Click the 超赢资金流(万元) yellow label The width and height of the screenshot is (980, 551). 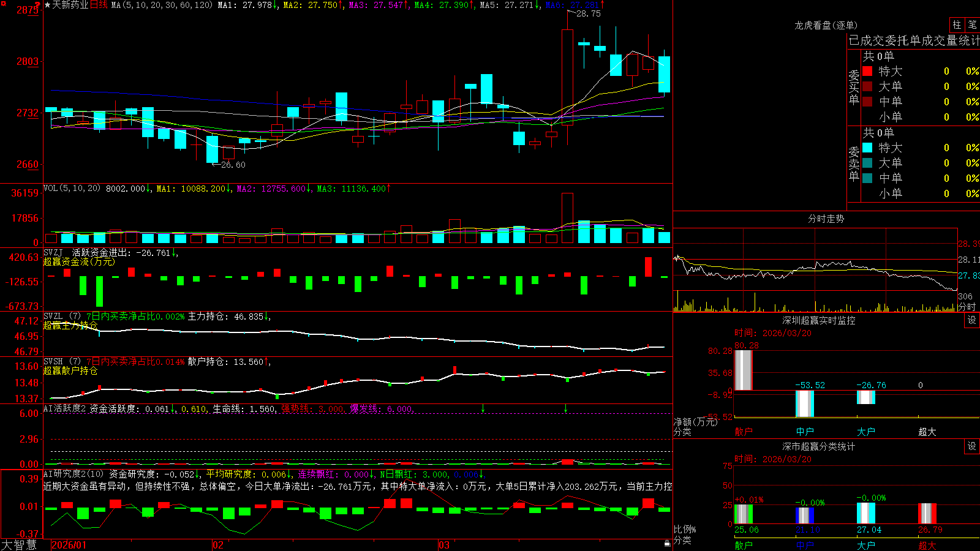tap(79, 261)
